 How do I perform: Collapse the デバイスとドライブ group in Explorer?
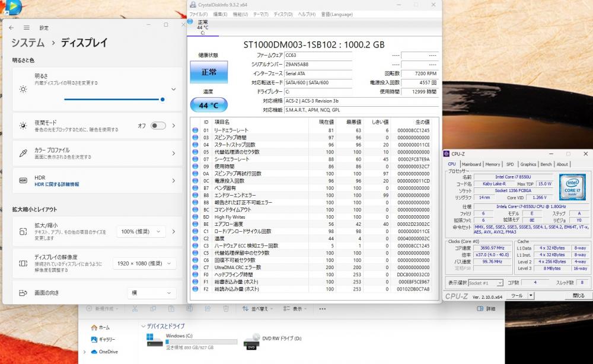point(144,326)
